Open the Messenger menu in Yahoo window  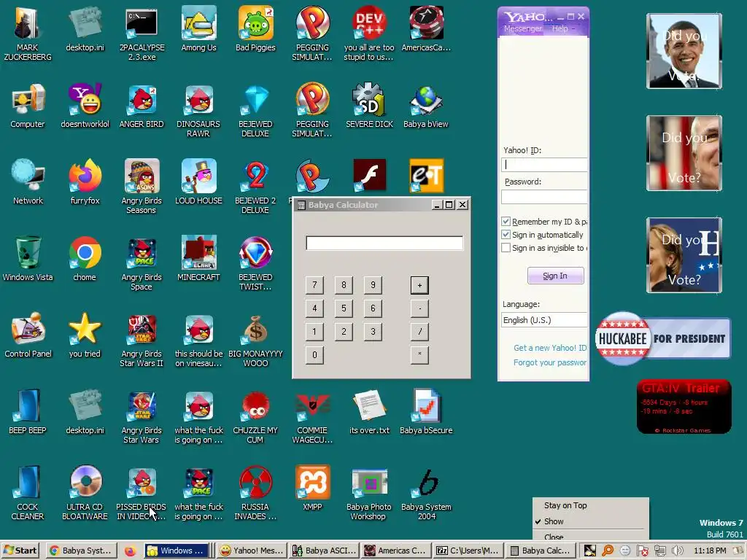(x=522, y=28)
